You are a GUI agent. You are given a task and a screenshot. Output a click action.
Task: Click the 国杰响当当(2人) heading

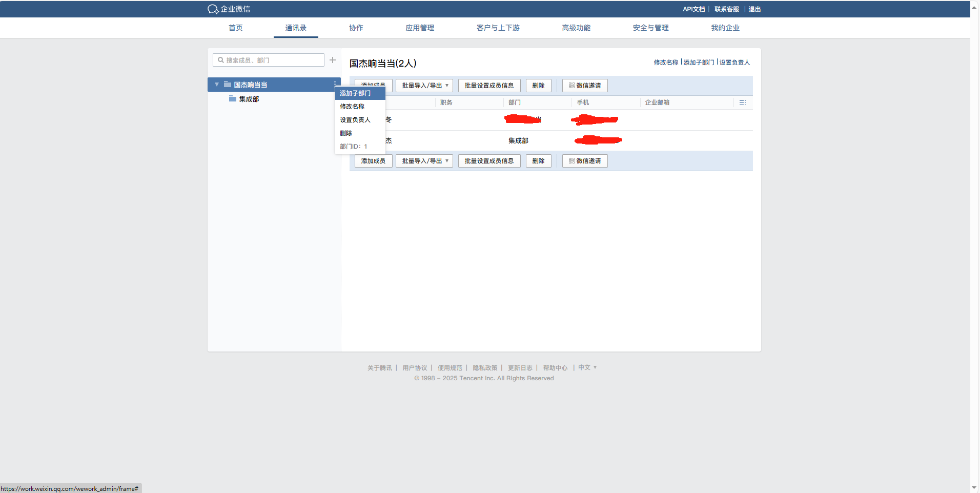coord(383,63)
